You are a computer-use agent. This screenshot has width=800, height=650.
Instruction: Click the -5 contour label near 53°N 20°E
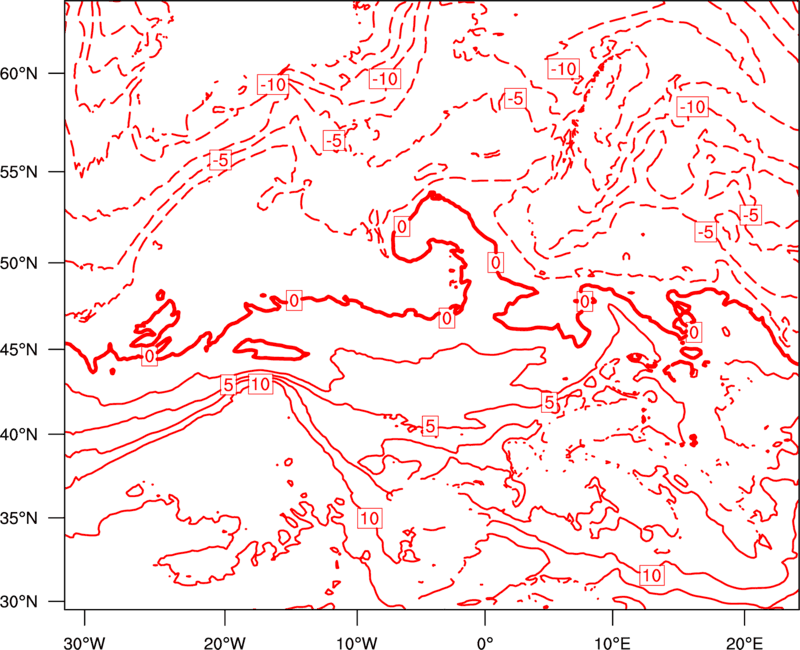coord(751,215)
